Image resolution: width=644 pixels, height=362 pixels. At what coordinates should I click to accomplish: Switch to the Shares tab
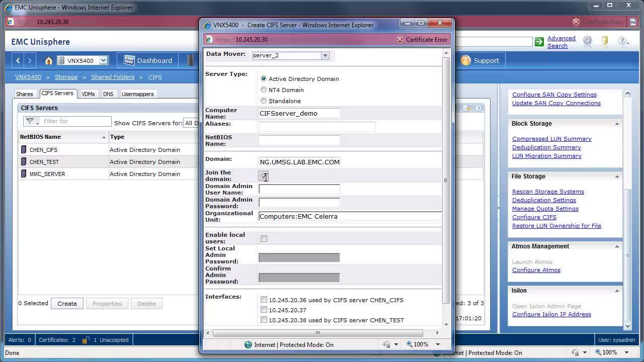coord(24,94)
